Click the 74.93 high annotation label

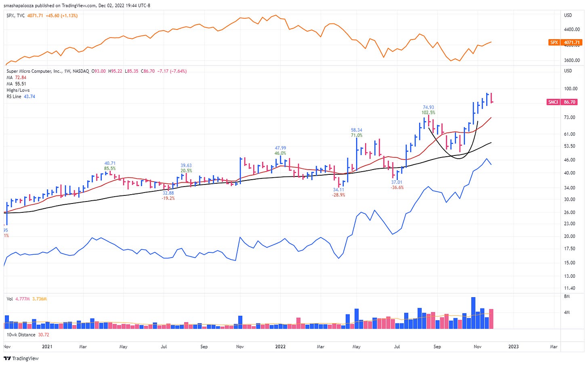[x=428, y=107]
